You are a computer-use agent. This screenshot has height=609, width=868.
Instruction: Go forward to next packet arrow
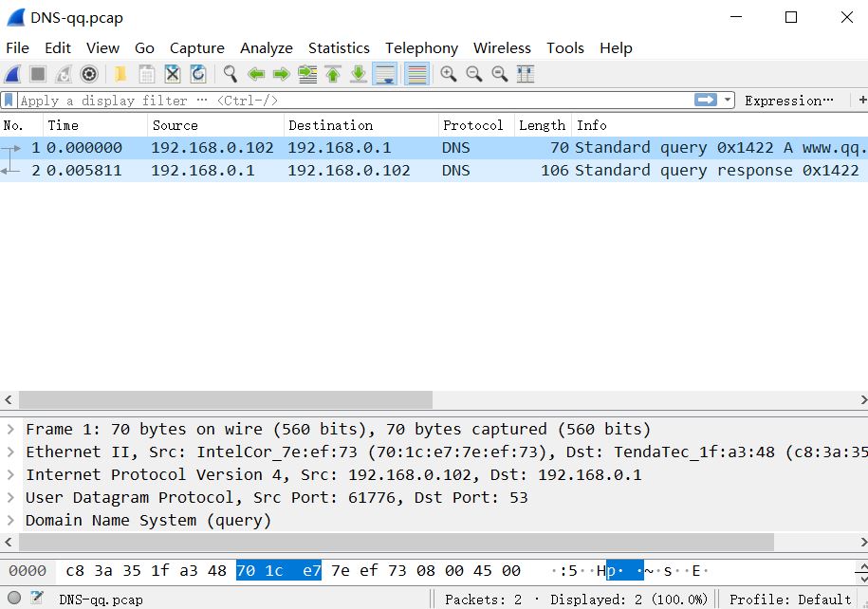[281, 74]
